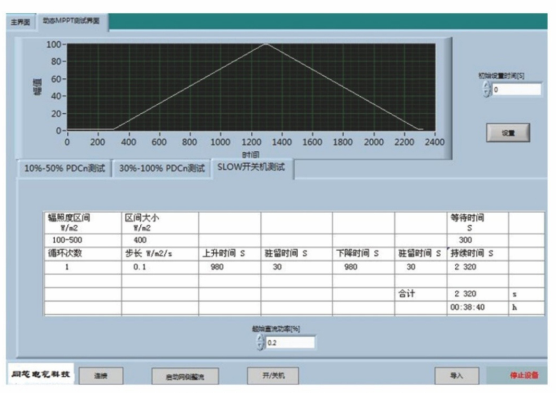Click the 开/关机 power button
Viewport: 556px width, 393px height.
click(273, 376)
